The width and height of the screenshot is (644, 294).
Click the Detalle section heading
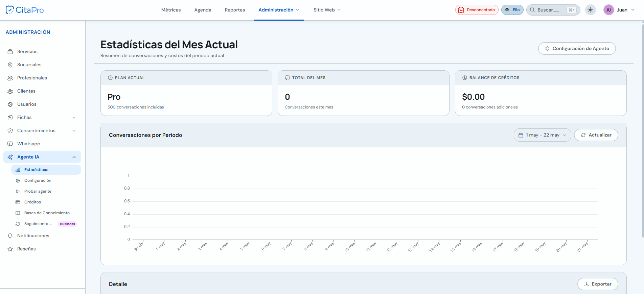click(x=118, y=284)
